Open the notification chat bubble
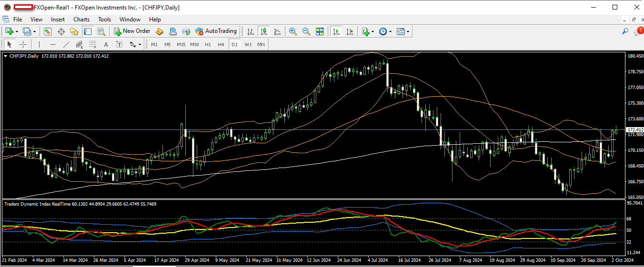This screenshot has width=644, height=267. (x=638, y=31)
